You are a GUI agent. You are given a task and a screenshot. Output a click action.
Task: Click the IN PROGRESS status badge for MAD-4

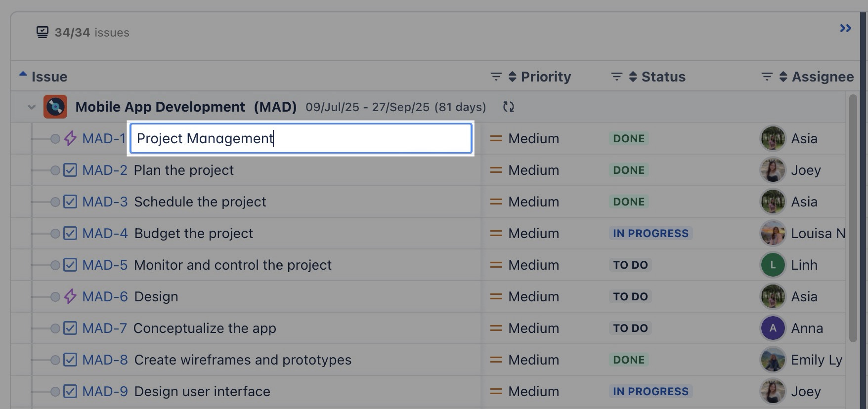point(651,233)
